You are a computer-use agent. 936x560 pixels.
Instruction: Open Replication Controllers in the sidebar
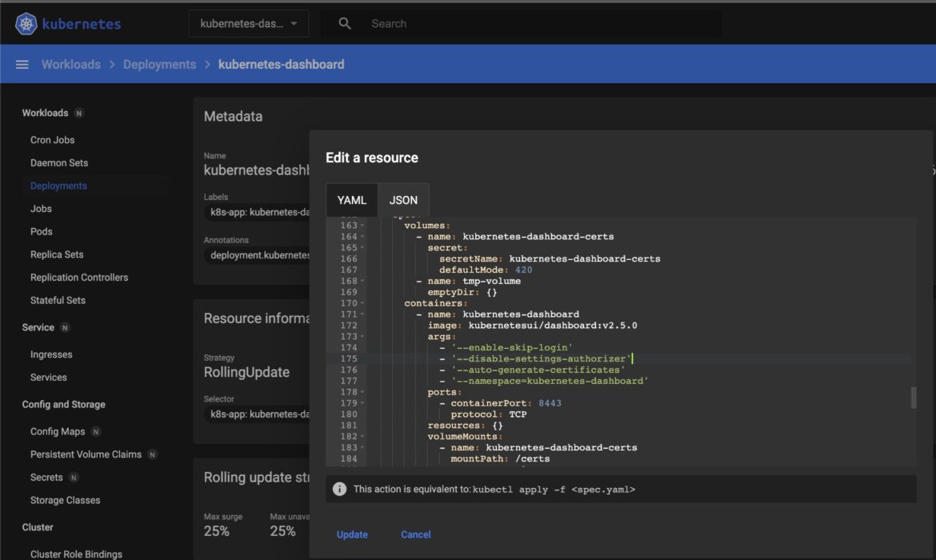click(x=79, y=278)
